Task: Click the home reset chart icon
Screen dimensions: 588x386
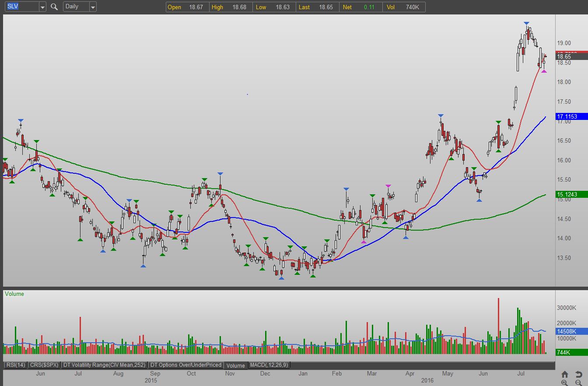Action: click(565, 374)
